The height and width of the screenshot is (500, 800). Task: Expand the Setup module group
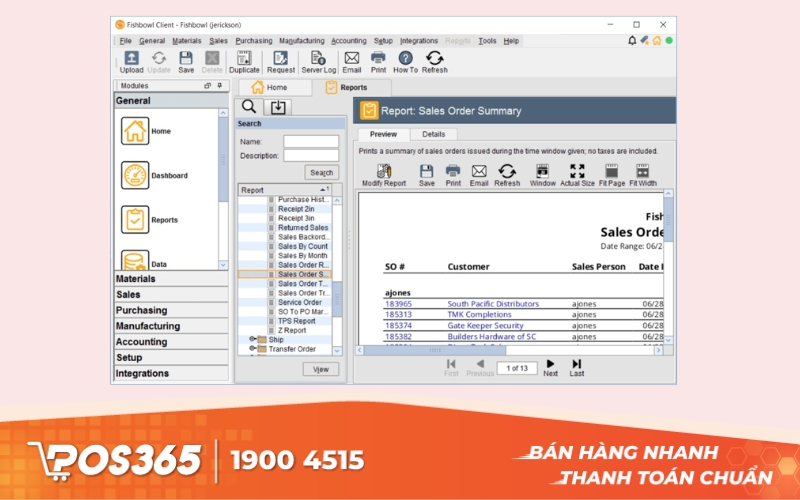pyautogui.click(x=171, y=358)
